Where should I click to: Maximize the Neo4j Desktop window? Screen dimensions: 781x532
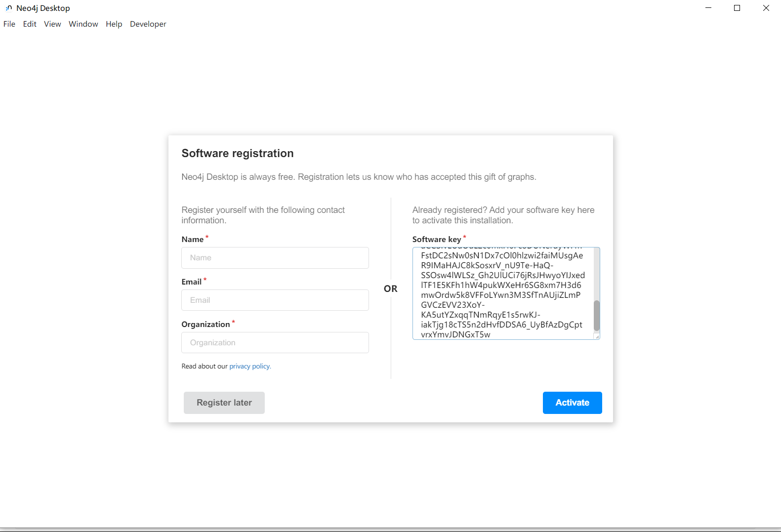coord(737,8)
